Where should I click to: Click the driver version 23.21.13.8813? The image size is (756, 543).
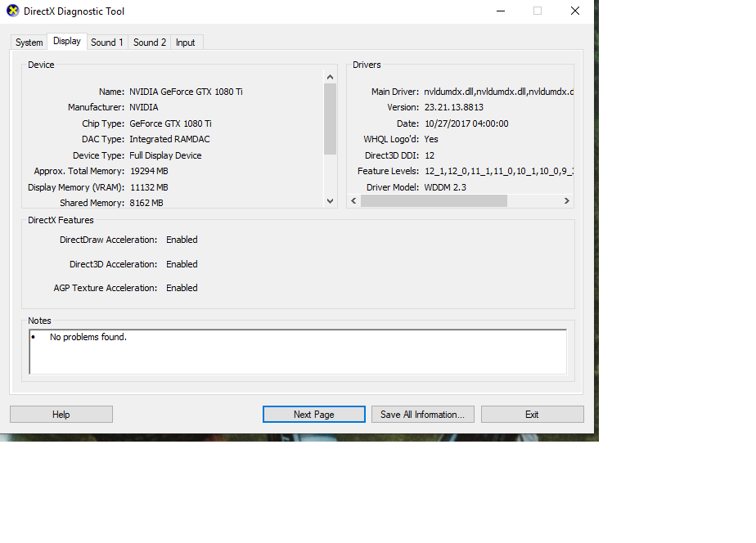tap(454, 107)
